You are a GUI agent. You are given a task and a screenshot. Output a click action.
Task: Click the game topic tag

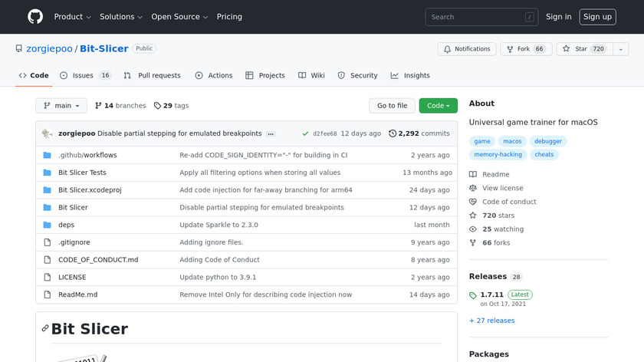point(482,141)
